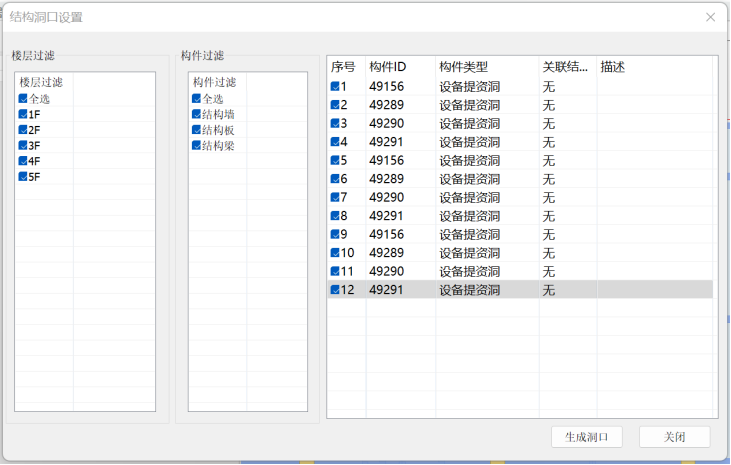Select 构件ID 49289 in row 2
The image size is (731, 465).
(386, 105)
